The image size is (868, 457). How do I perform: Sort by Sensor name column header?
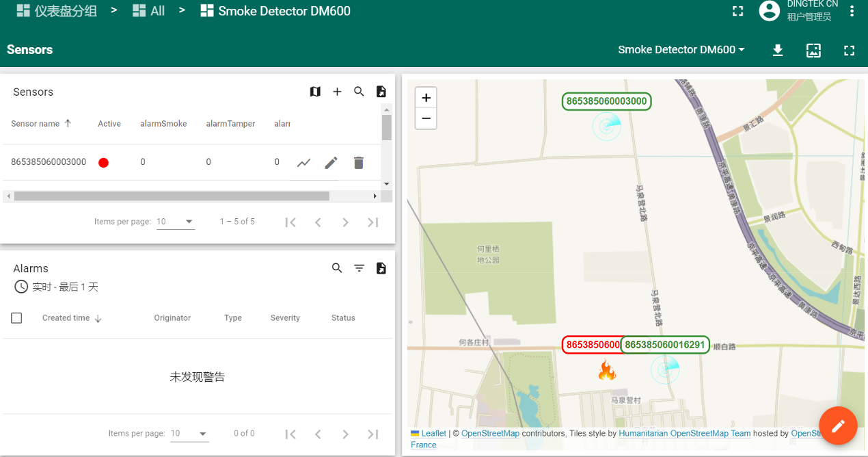[x=36, y=124]
